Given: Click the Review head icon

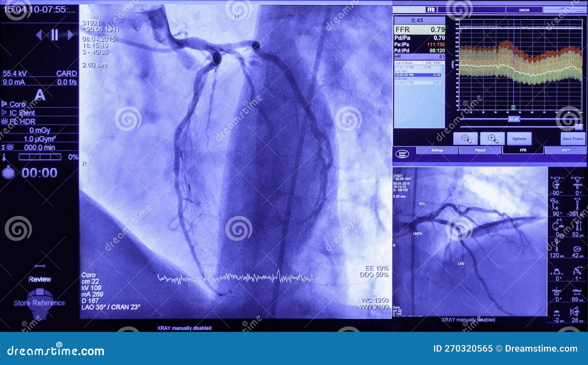Looking at the screenshot, I should [40, 302].
